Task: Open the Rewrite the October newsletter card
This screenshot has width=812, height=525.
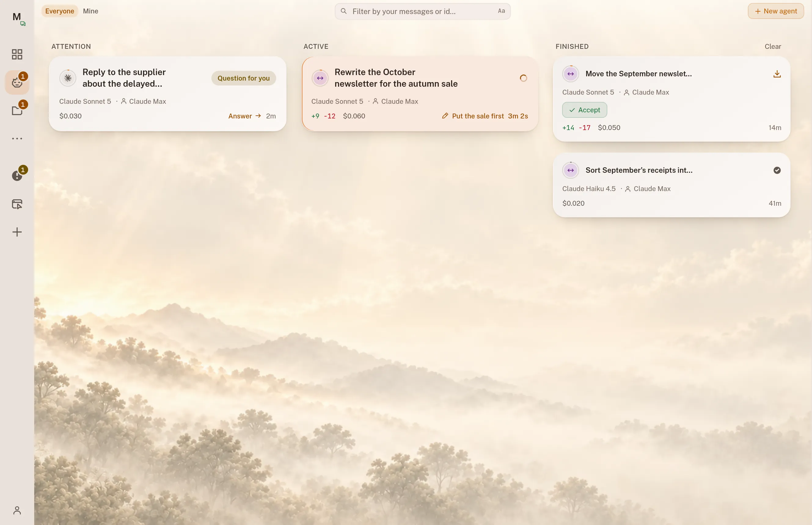Action: coord(420,94)
